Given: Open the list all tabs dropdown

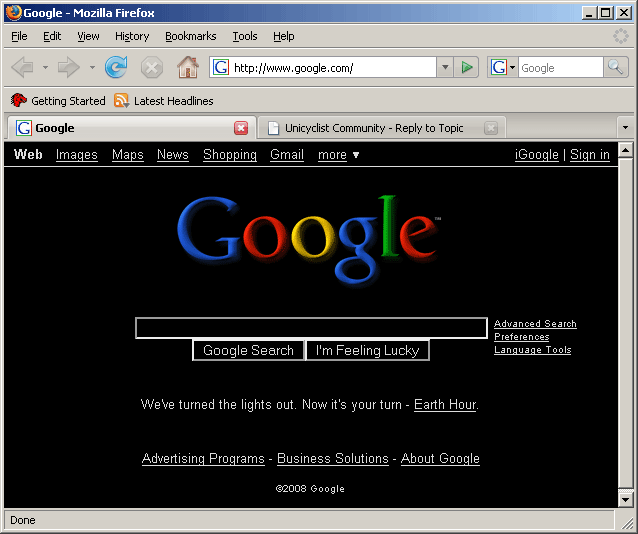Looking at the screenshot, I should [x=625, y=127].
